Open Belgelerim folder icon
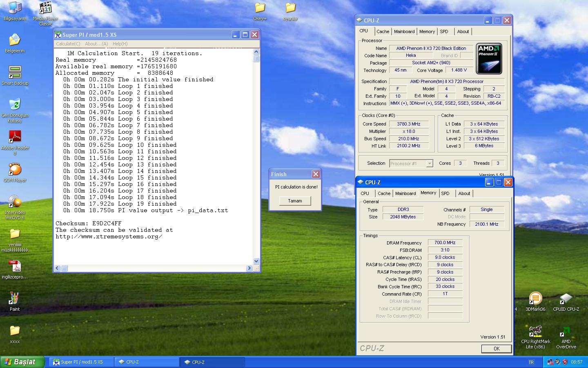The width and height of the screenshot is (588, 368). (x=15, y=43)
